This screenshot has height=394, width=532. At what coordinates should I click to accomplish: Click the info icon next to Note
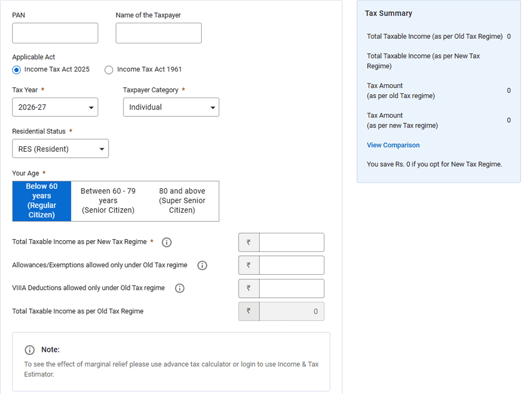[x=30, y=350]
